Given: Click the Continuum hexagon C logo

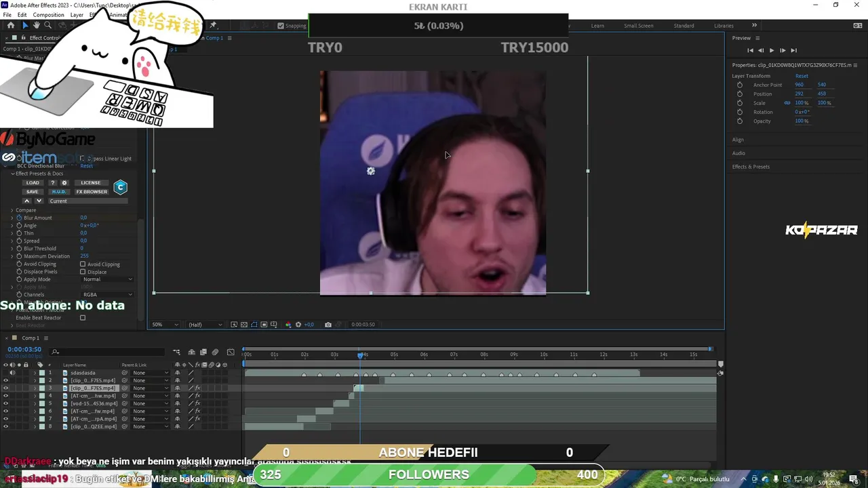Looking at the screenshot, I should pyautogui.click(x=120, y=187).
